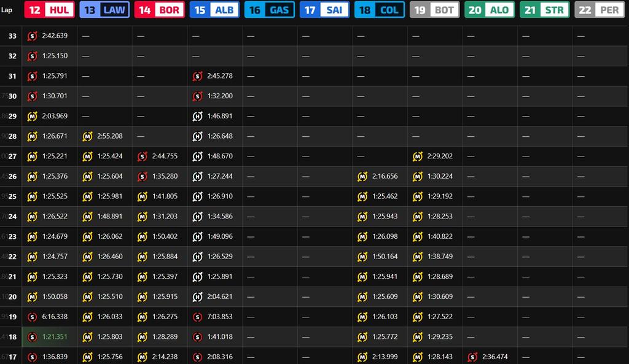
Task: Click the green 1:21.351 fastest lap time
Action: pyautogui.click(x=55, y=337)
